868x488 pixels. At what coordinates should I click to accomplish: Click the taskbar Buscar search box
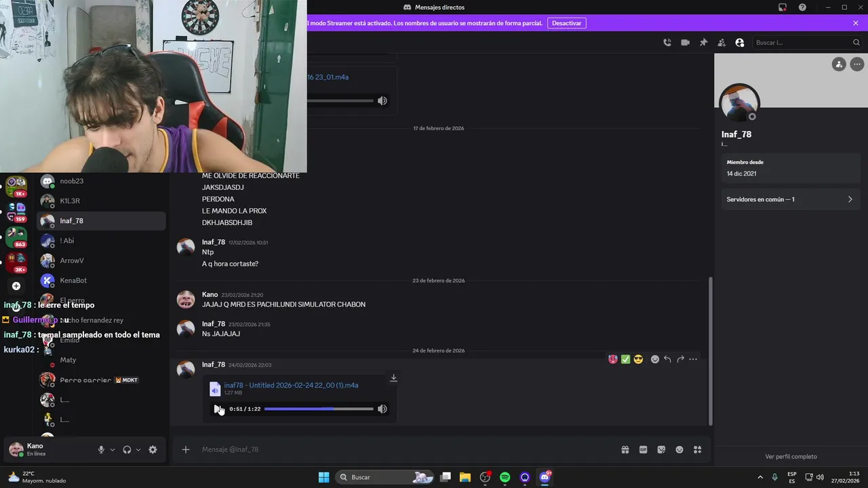(x=384, y=477)
